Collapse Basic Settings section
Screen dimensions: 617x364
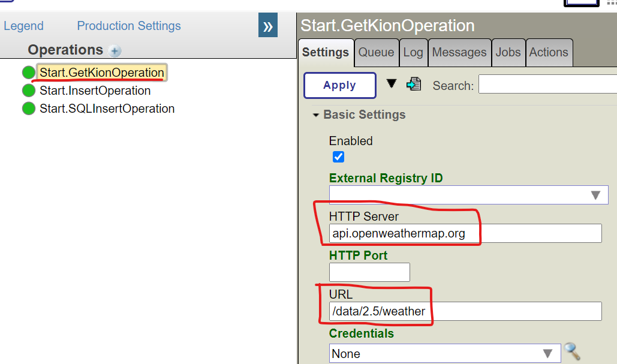pyautogui.click(x=316, y=115)
